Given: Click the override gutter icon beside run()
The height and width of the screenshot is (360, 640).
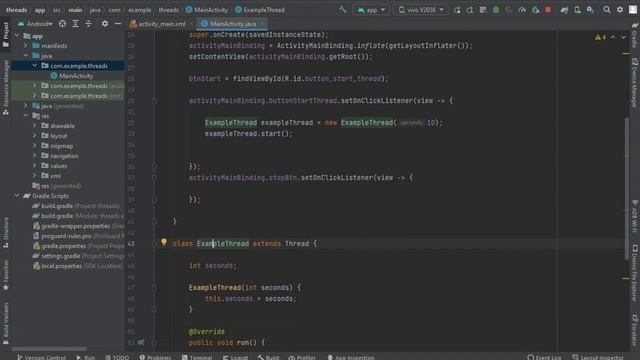Looking at the screenshot, I should pos(140,342).
